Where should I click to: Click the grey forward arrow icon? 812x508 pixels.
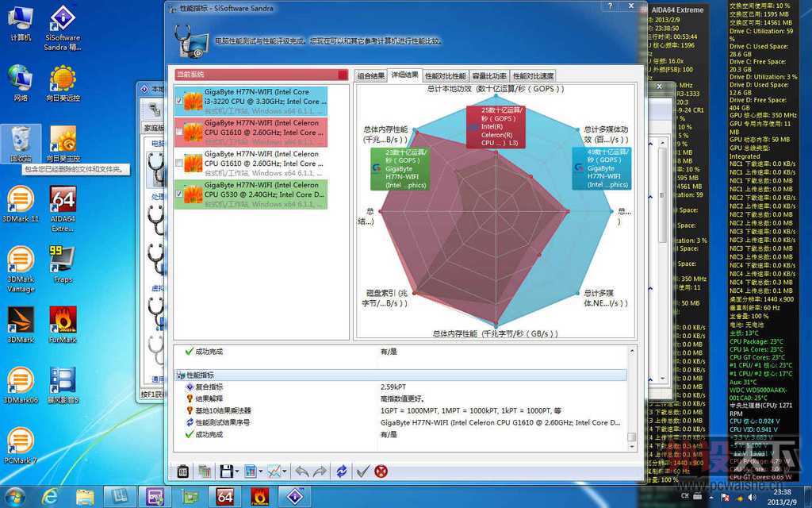tap(320, 471)
